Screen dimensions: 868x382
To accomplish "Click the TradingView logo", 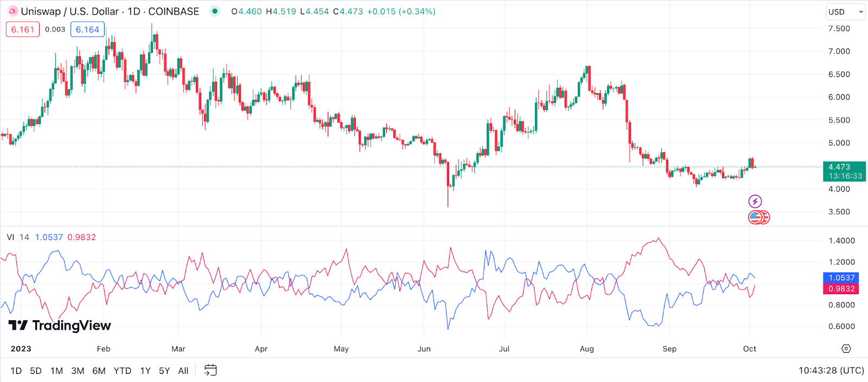I will tap(60, 325).
